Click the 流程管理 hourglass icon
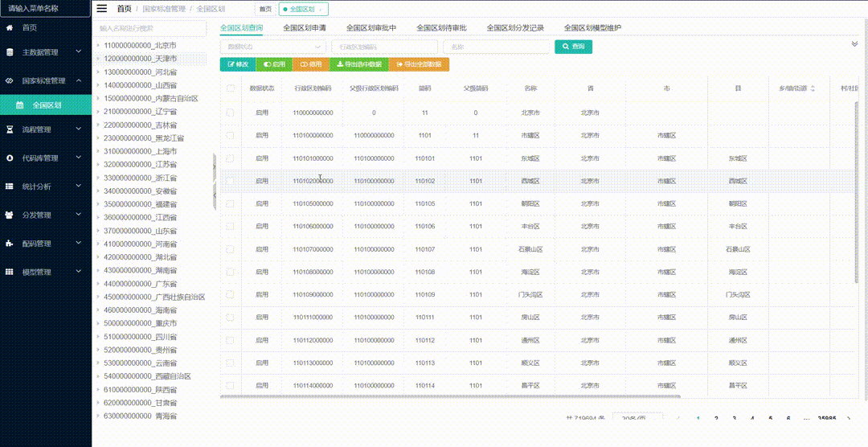This screenshot has width=868, height=447. coord(10,129)
